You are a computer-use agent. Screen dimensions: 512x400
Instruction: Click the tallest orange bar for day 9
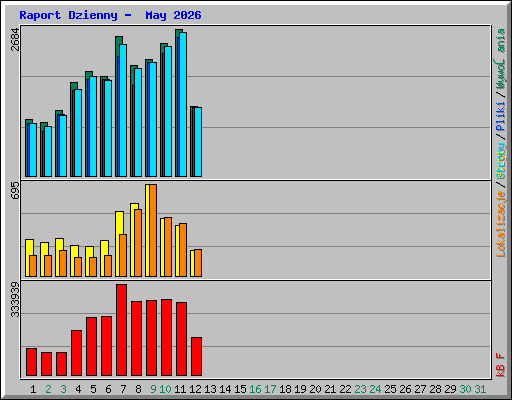coord(153,230)
